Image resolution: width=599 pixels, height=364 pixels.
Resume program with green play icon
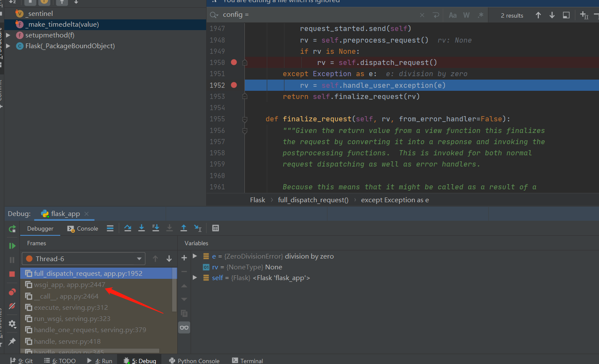tap(12, 246)
